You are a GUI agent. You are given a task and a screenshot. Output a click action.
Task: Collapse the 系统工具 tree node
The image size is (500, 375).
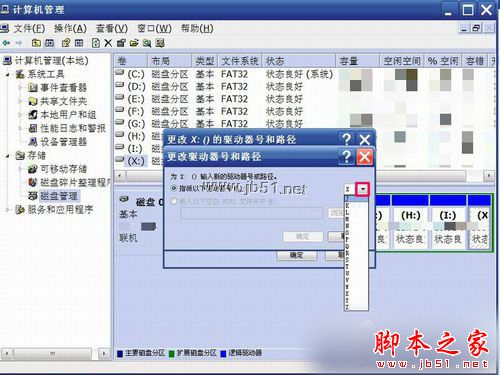(x=8, y=75)
